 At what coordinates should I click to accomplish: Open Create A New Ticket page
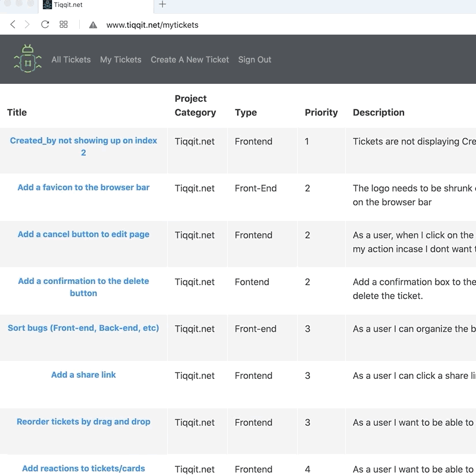[190, 60]
